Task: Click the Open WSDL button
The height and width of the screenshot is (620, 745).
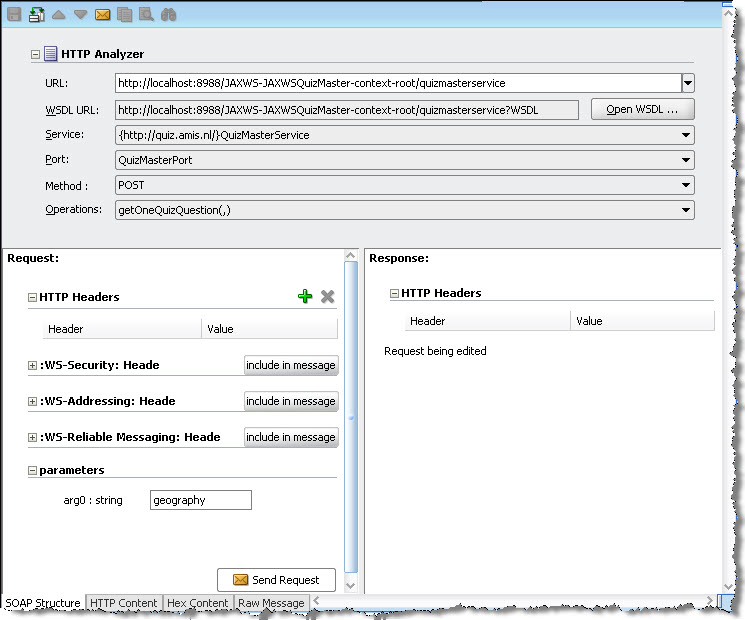Action: pos(642,109)
